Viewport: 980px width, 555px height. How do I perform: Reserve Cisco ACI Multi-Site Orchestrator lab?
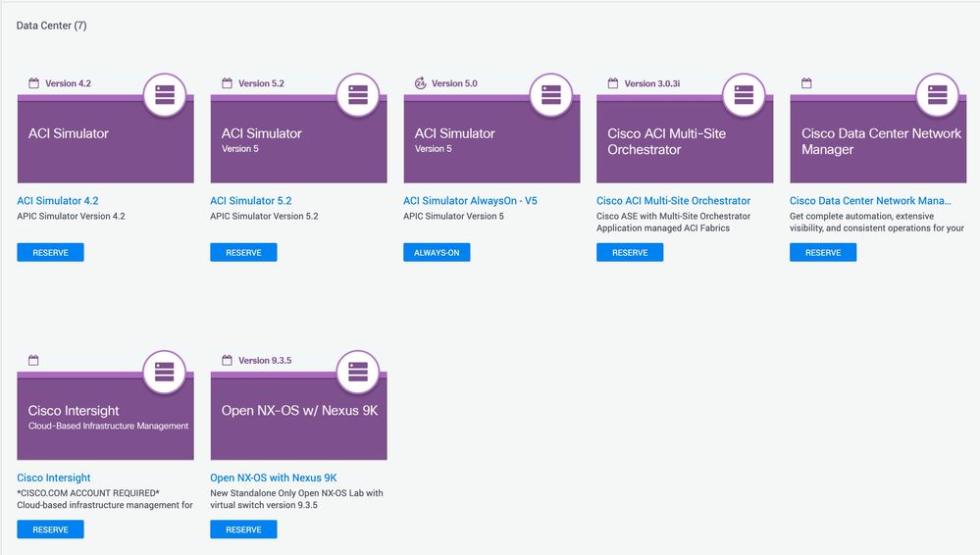coord(630,253)
